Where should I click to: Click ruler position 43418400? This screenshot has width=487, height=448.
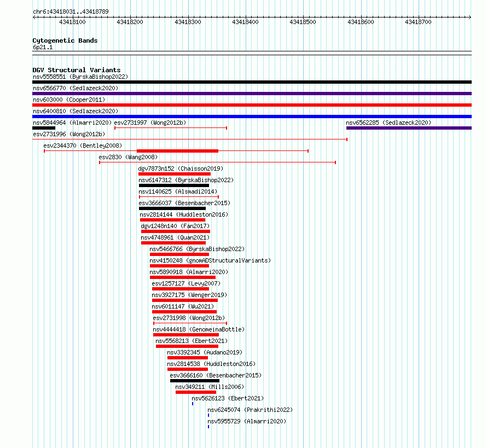click(245, 22)
